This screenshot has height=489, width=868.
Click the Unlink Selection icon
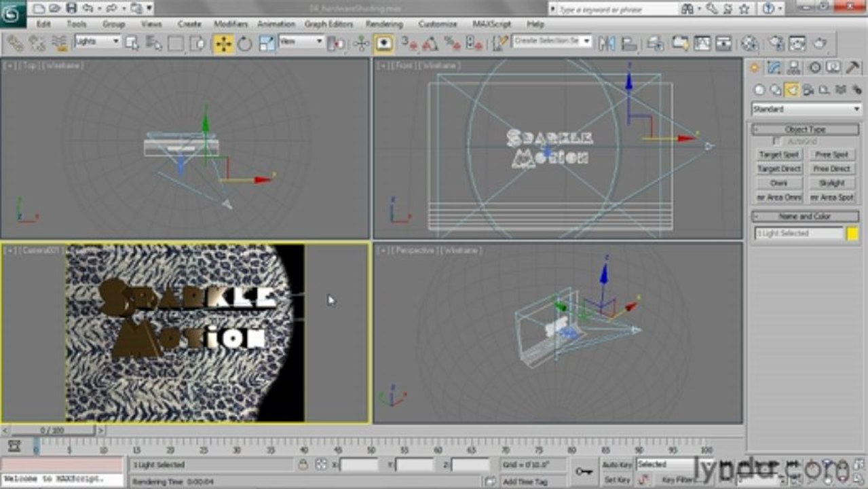point(37,43)
